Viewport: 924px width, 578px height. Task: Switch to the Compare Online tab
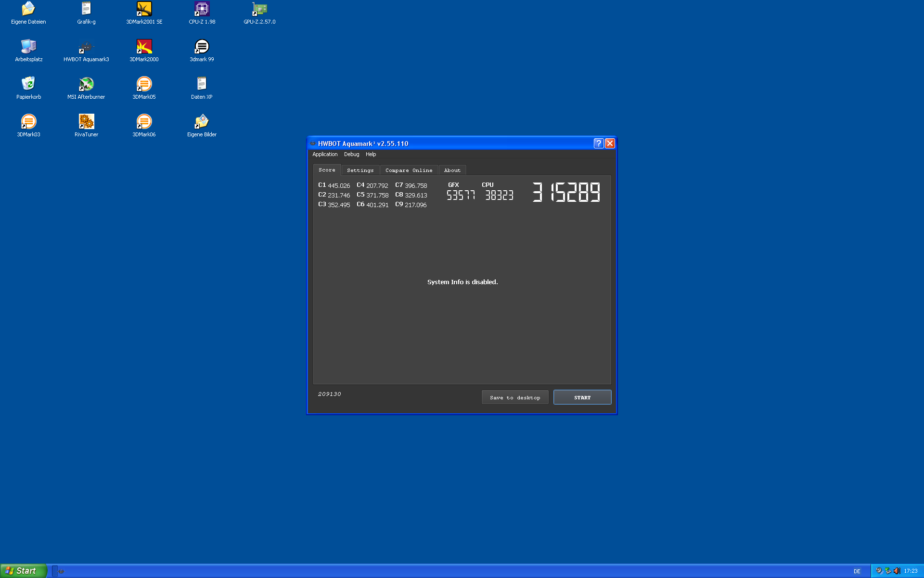409,171
